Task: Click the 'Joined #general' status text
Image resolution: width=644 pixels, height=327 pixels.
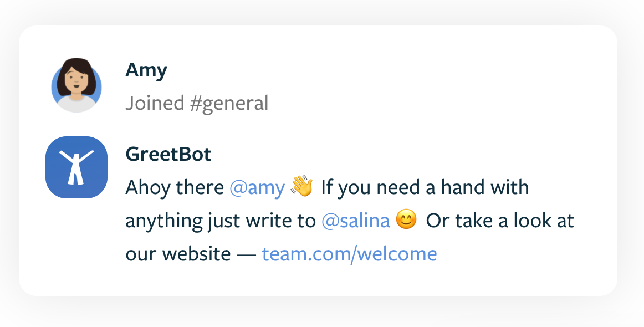Action: 197,103
